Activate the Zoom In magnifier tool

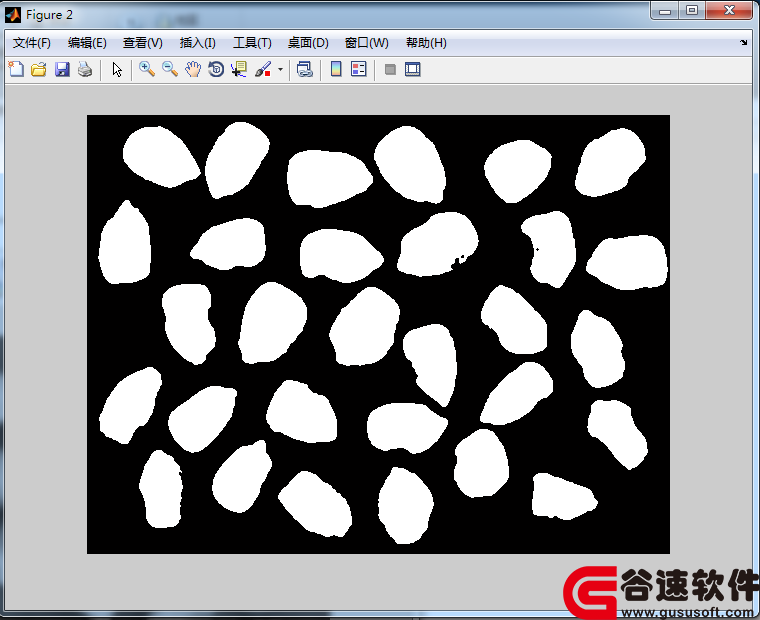coord(147,69)
